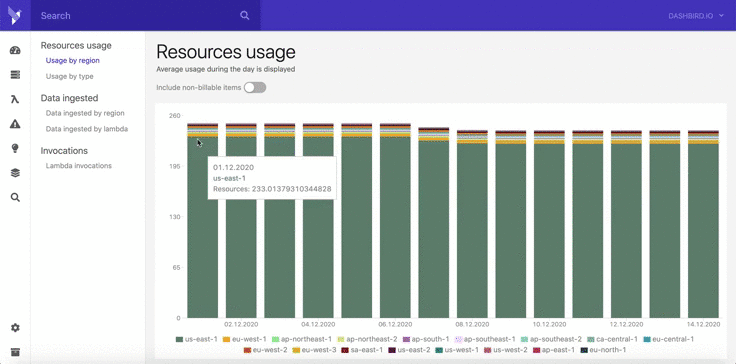The width and height of the screenshot is (736, 364).
Task: Open the dashboard gauge icon in sidebar
Action: point(15,51)
